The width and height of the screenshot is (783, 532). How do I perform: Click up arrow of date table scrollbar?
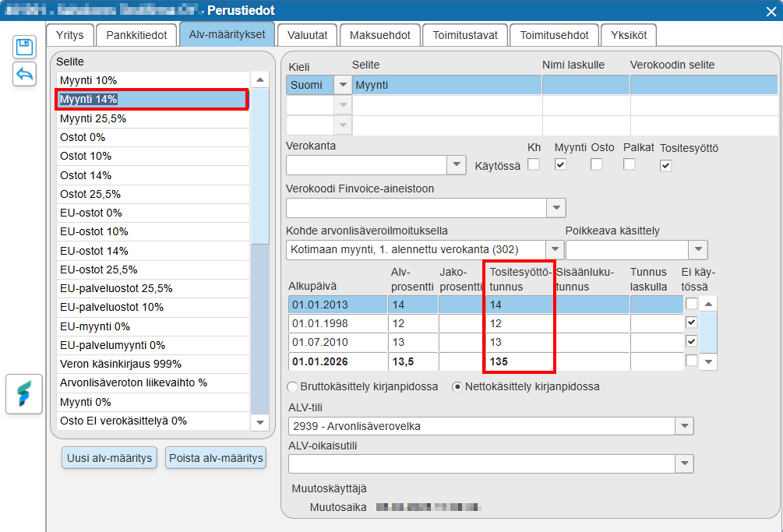[708, 304]
